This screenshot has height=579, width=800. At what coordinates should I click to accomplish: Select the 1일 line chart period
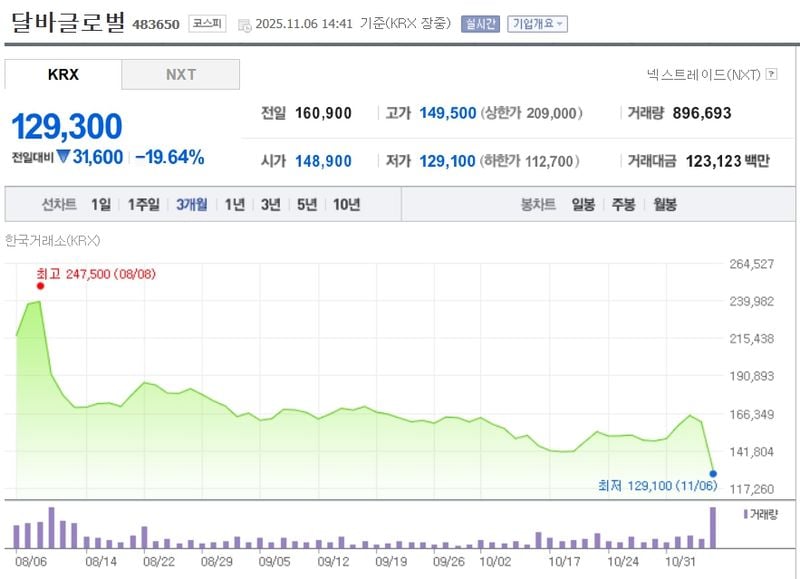[x=101, y=204]
